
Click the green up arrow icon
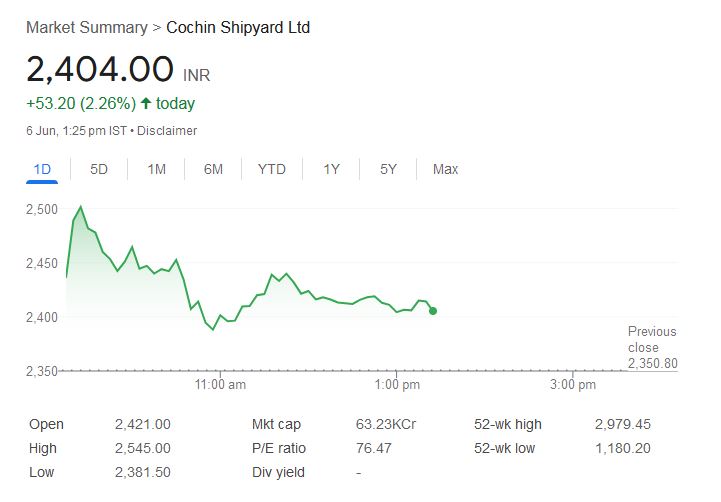(x=146, y=103)
